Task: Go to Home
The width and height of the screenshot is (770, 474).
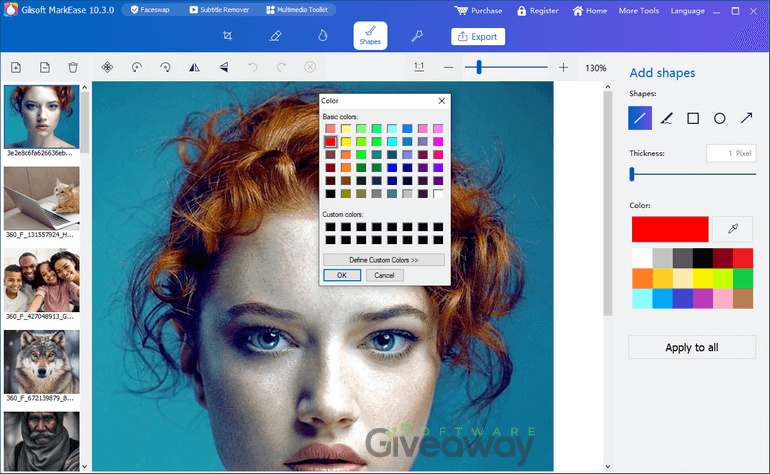Action: [590, 11]
